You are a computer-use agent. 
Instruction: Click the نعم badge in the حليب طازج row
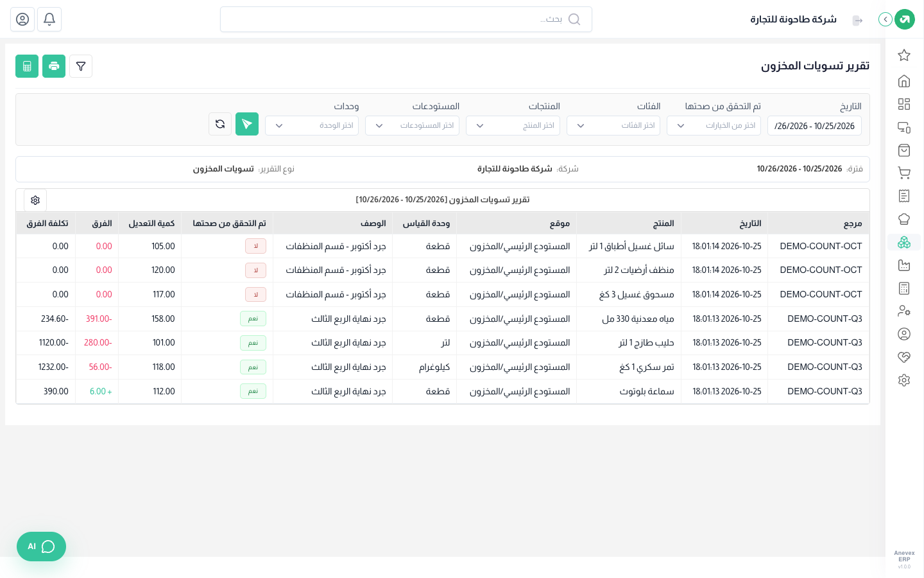(253, 343)
